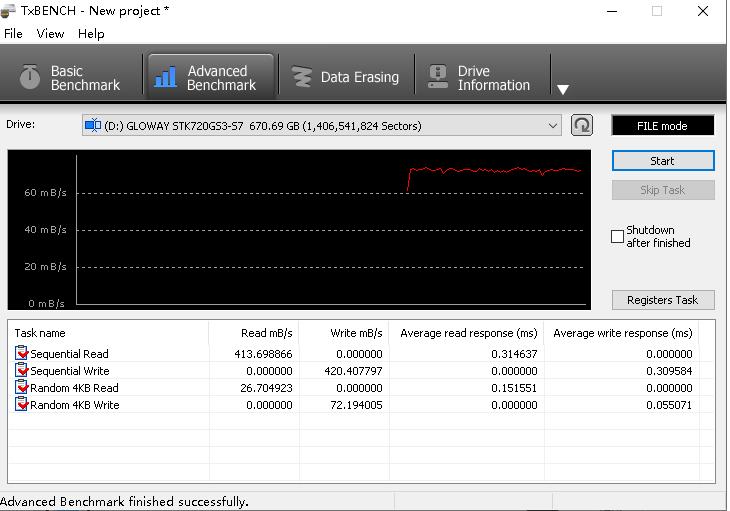Close the TxBENCH window
The width and height of the screenshot is (730, 511).
point(703,11)
